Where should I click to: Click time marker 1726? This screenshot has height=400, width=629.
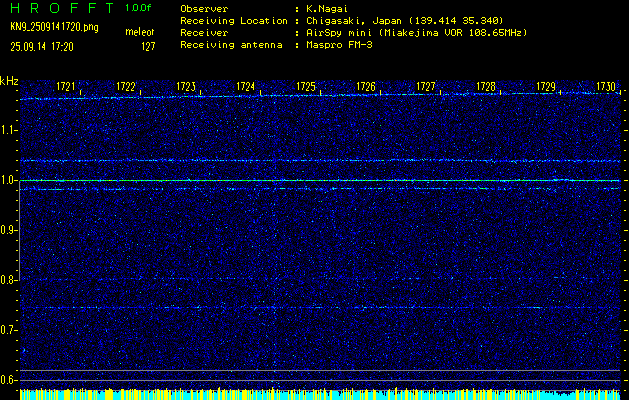pyautogui.click(x=366, y=86)
